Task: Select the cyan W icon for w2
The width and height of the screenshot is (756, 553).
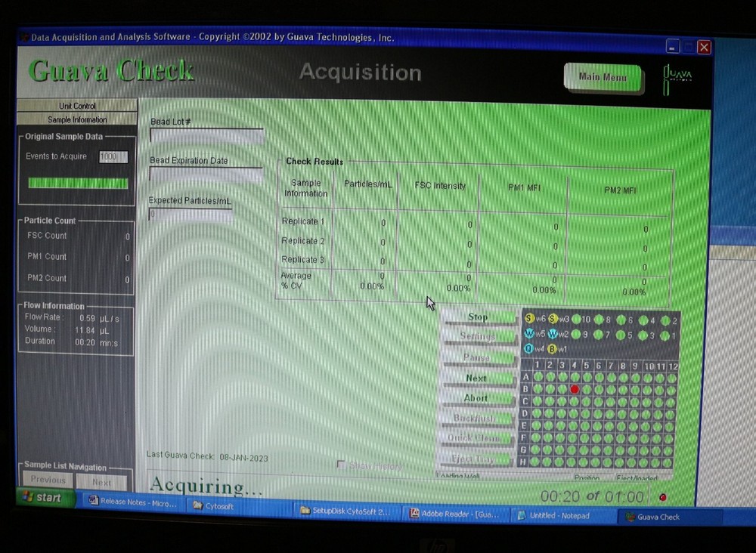Action: pos(553,334)
